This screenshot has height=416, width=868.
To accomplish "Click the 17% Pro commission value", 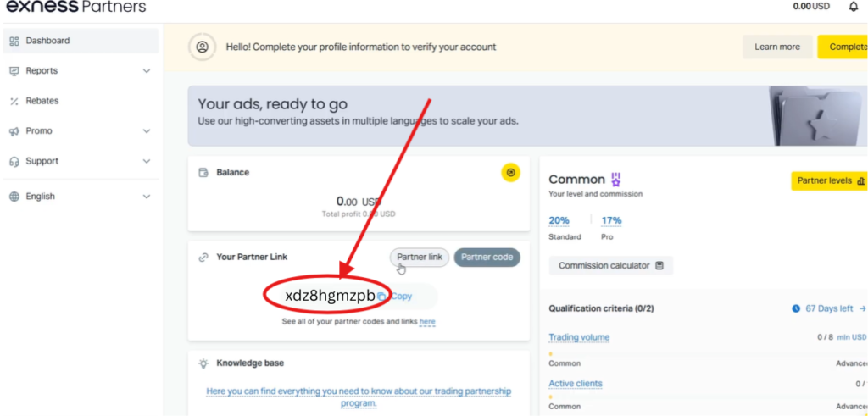I will click(x=611, y=221).
